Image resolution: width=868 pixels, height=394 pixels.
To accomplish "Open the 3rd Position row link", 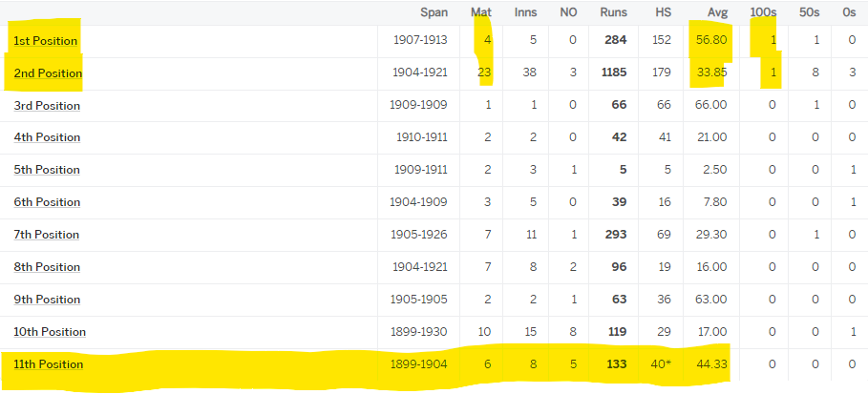I will click(47, 105).
